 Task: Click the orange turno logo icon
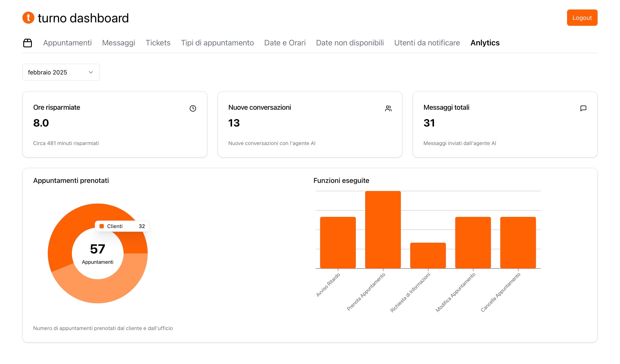[x=28, y=18]
